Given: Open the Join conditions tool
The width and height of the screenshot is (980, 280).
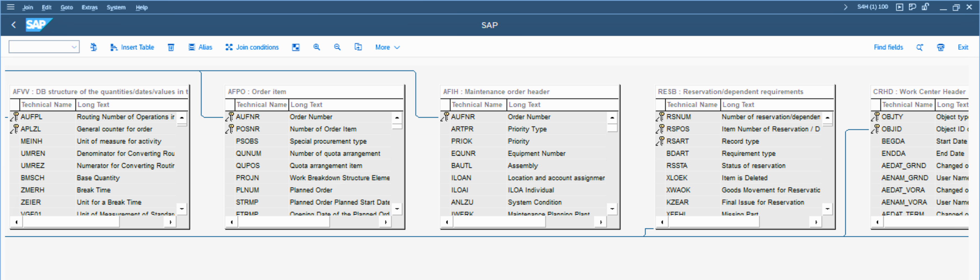Looking at the screenshot, I should click(x=252, y=47).
